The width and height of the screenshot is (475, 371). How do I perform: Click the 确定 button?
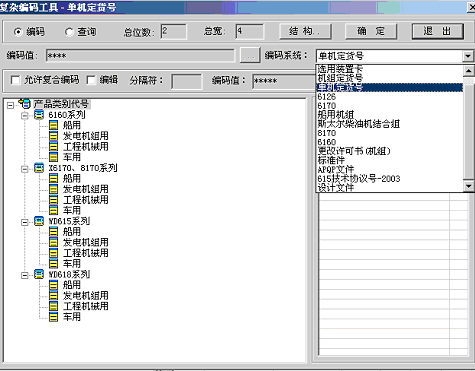[371, 31]
